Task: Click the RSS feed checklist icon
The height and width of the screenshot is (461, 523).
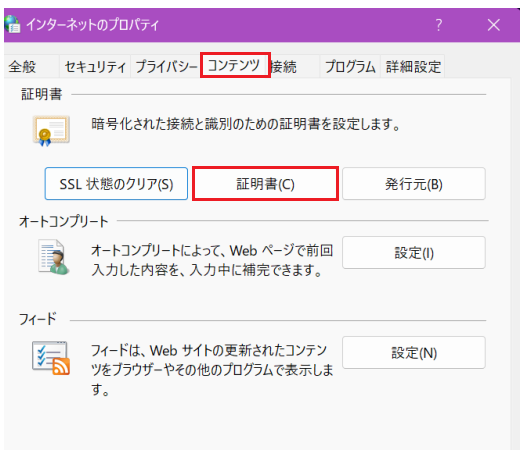Action: (x=51, y=358)
